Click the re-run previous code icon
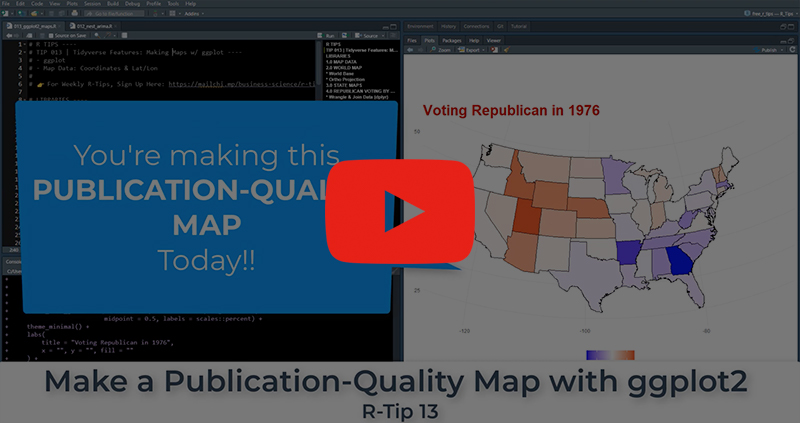The image size is (800, 423). (x=344, y=36)
